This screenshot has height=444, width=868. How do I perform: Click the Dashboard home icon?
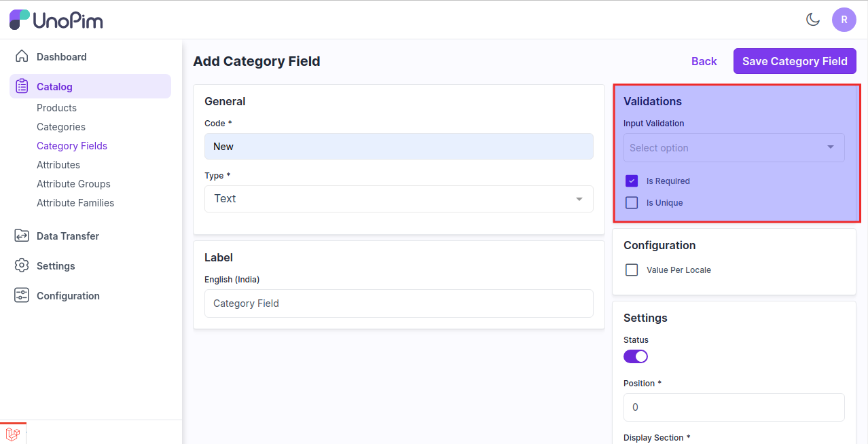click(x=22, y=56)
